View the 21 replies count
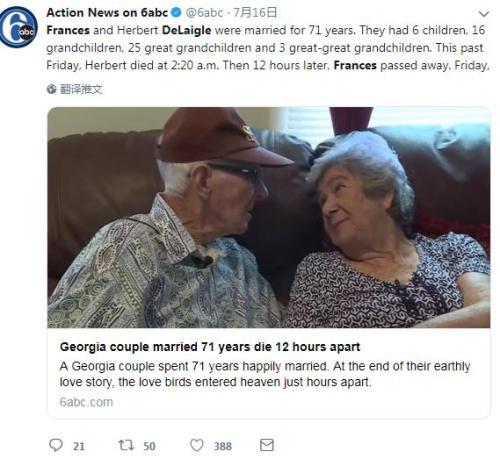 coord(79,446)
